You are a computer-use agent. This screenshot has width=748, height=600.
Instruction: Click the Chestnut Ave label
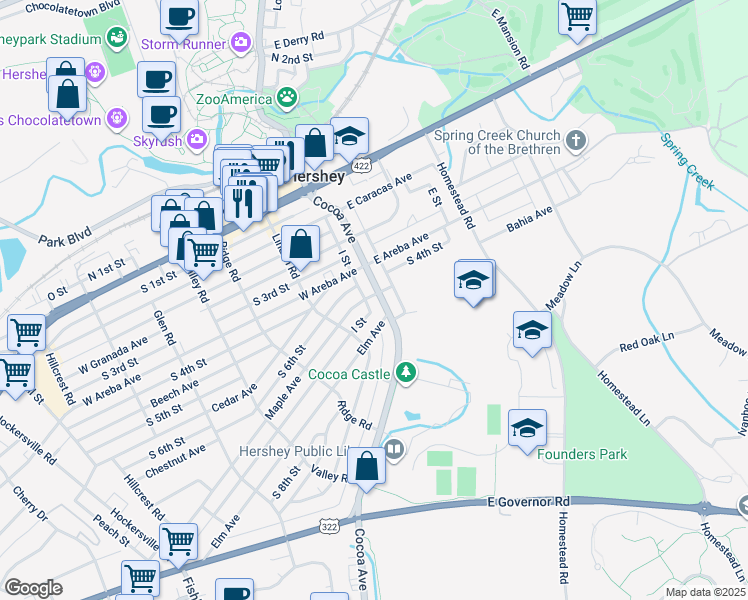(175, 461)
